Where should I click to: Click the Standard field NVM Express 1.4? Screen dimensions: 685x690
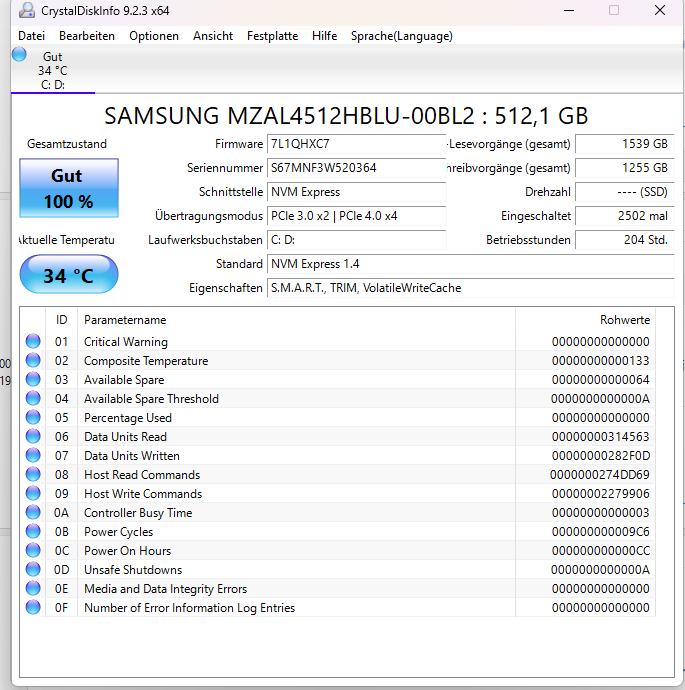click(x=470, y=264)
